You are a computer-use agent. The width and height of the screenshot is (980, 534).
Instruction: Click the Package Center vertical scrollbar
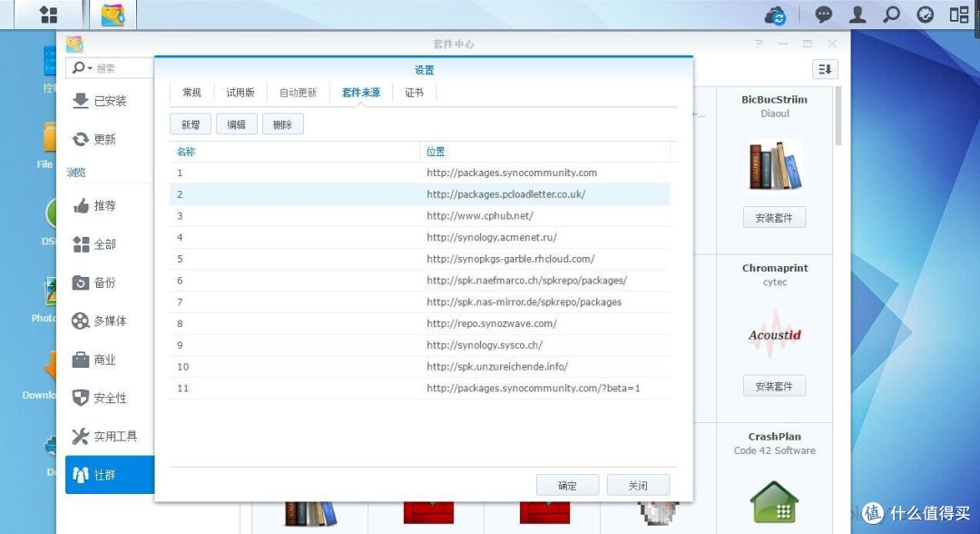click(838, 116)
